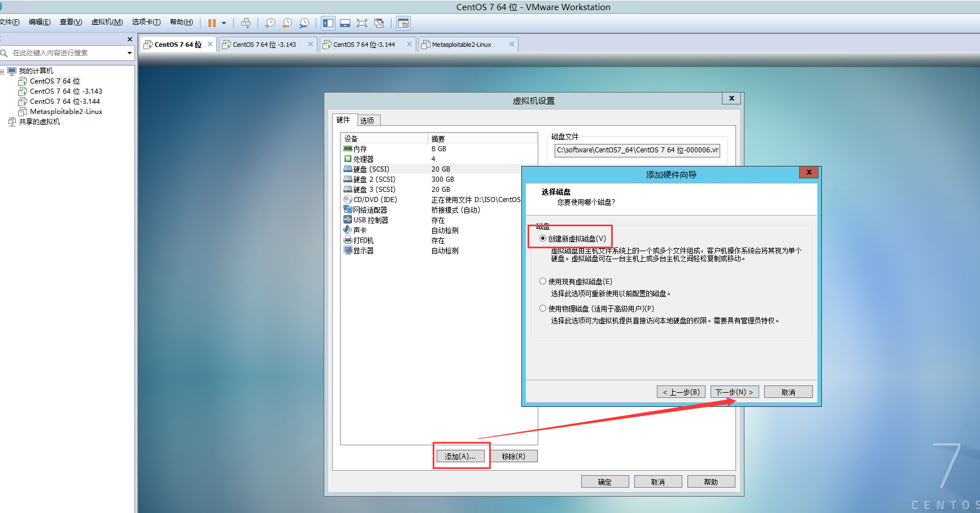
Task: Select the 处理器 processor device row
Action: pyautogui.click(x=439, y=159)
